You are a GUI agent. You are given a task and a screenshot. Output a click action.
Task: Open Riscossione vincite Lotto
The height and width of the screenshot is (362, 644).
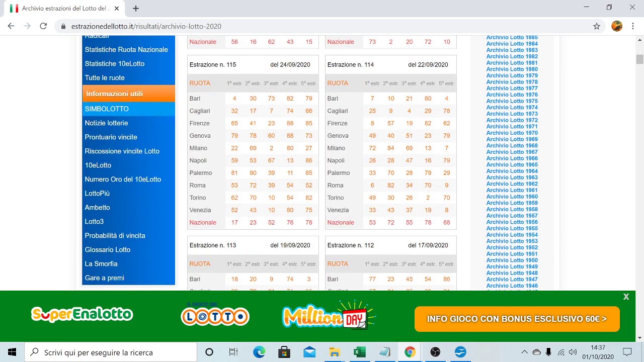click(122, 151)
